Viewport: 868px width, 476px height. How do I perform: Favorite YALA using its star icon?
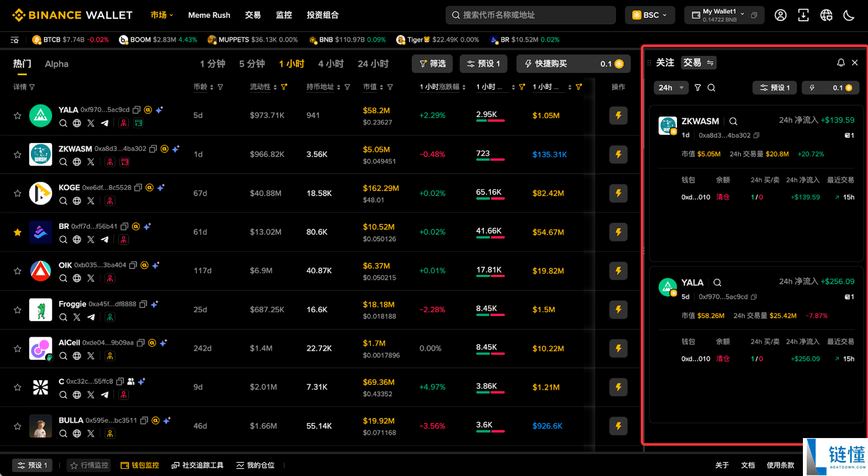[x=17, y=115]
